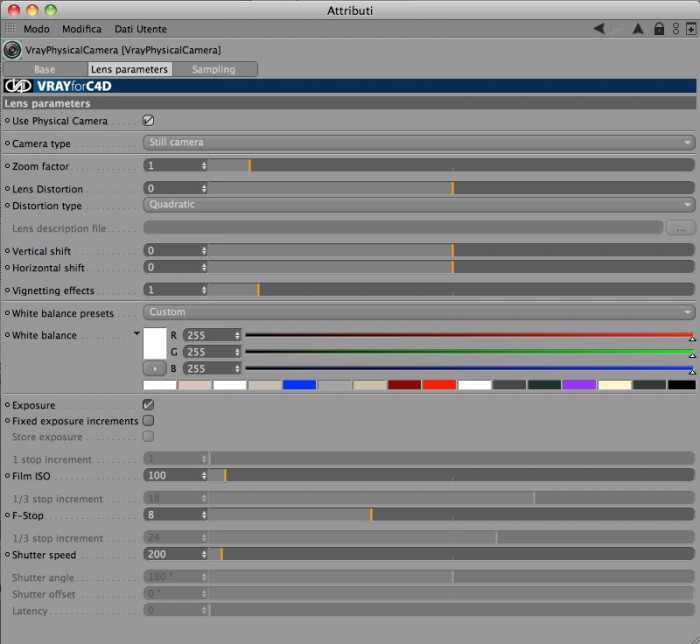
Task: Click the blue channel gradient slider
Action: (x=470, y=369)
